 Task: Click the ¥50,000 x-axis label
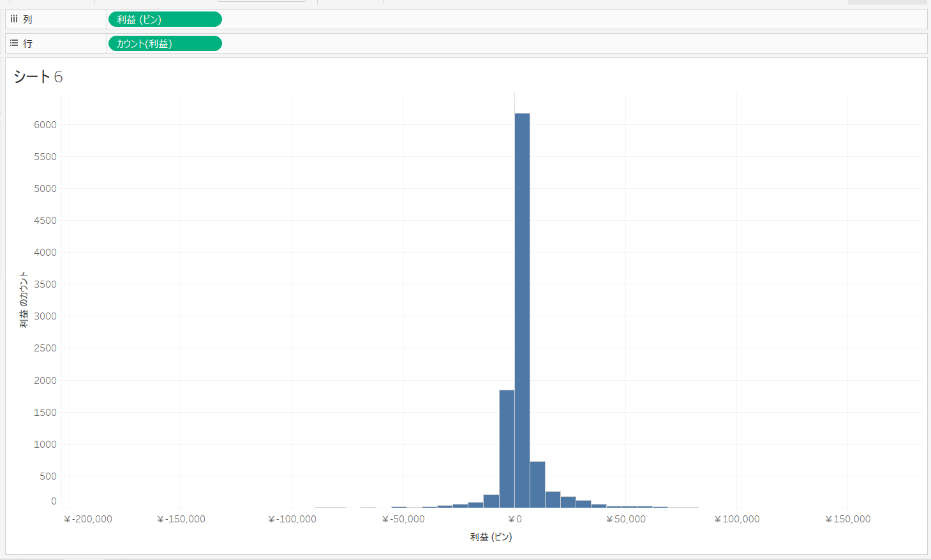coord(626,519)
